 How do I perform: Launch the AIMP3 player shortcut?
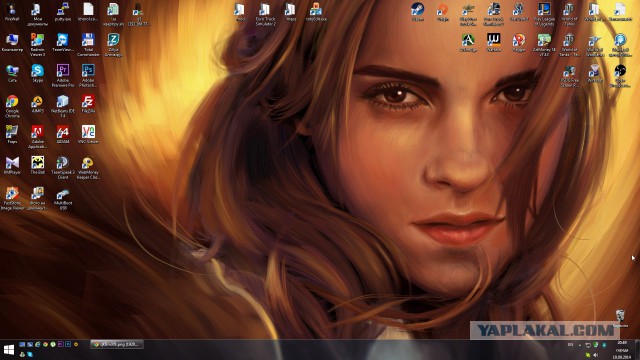pos(37,104)
